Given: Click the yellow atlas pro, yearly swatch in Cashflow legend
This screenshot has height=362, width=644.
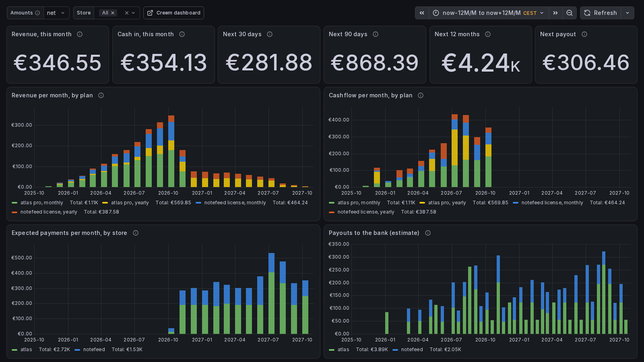Looking at the screenshot, I should (x=422, y=203).
